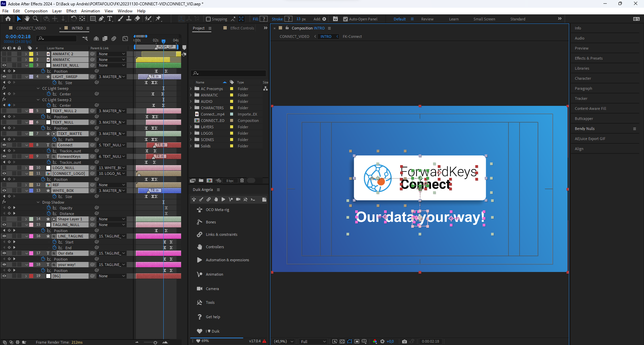Open Duik Links toolbar icon
This screenshot has height=345, width=644.
pyautogui.click(x=209, y=199)
